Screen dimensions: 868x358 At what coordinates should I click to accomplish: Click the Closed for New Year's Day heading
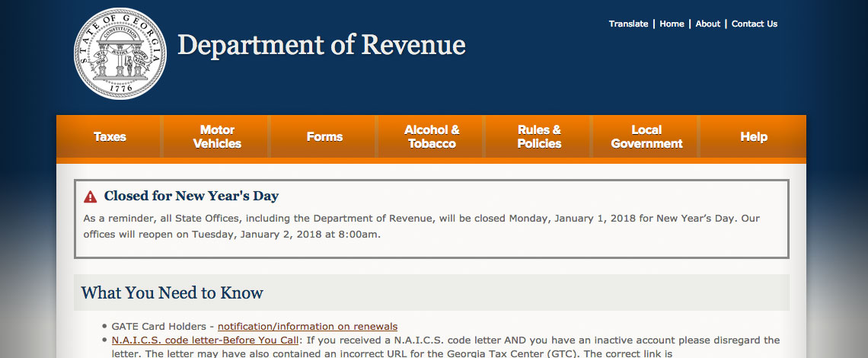pos(191,197)
